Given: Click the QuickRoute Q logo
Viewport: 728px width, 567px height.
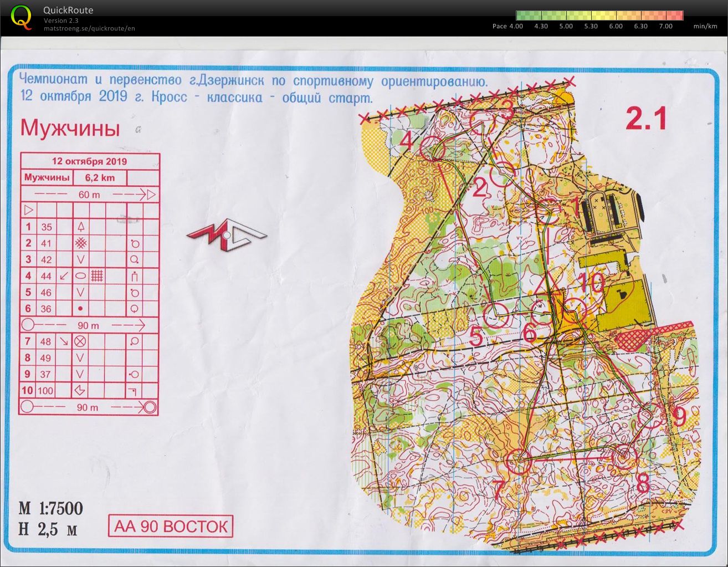Looking at the screenshot, I should click(x=21, y=16).
